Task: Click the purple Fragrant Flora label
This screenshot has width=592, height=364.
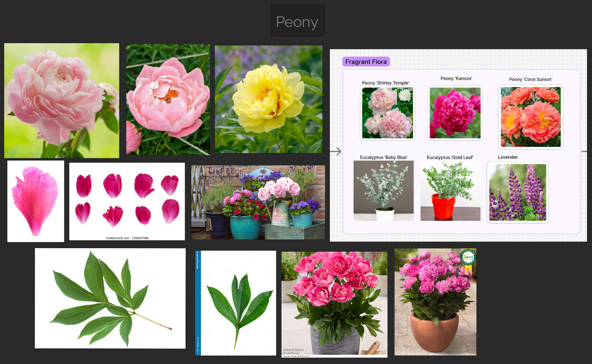Action: [x=366, y=62]
